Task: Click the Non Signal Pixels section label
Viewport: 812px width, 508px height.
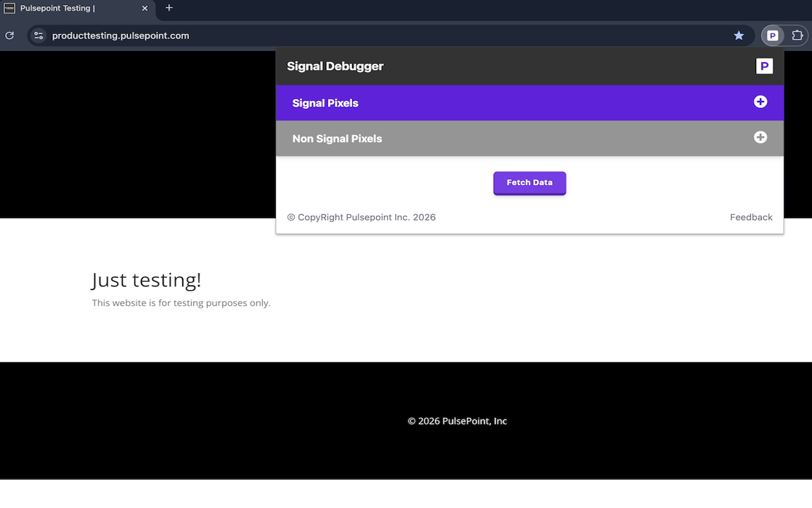Action: 337,138
